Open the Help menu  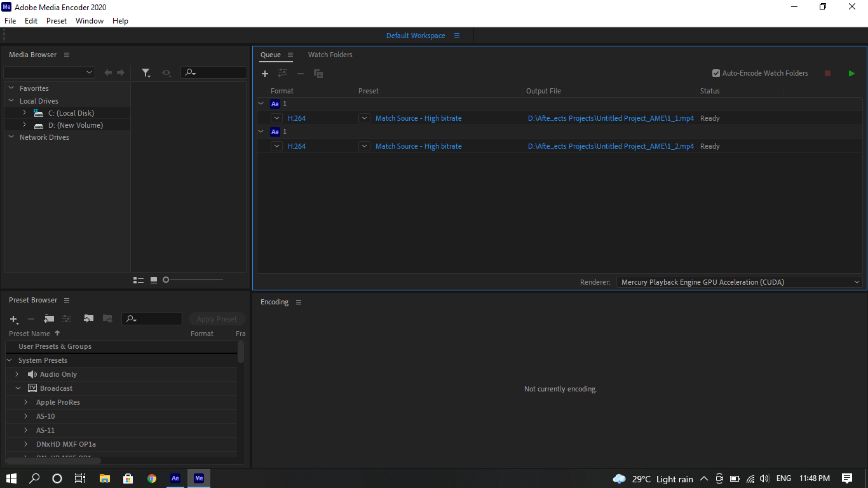click(x=120, y=21)
